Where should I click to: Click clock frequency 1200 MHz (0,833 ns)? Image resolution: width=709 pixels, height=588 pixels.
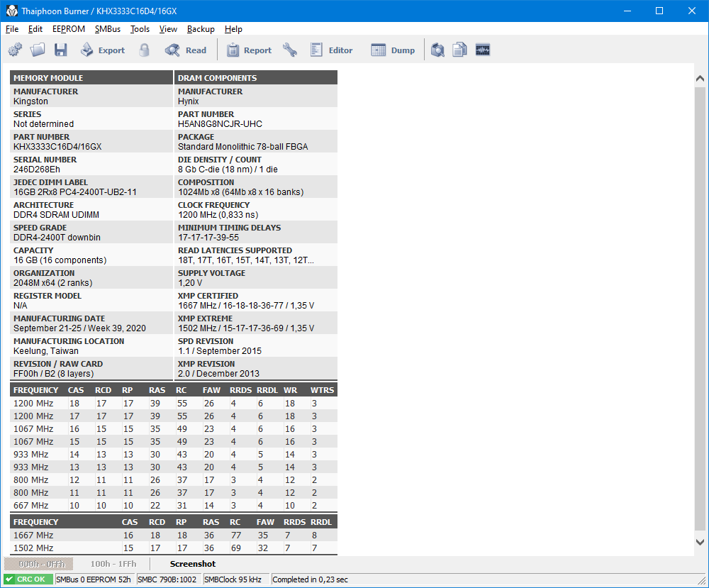pos(218,214)
